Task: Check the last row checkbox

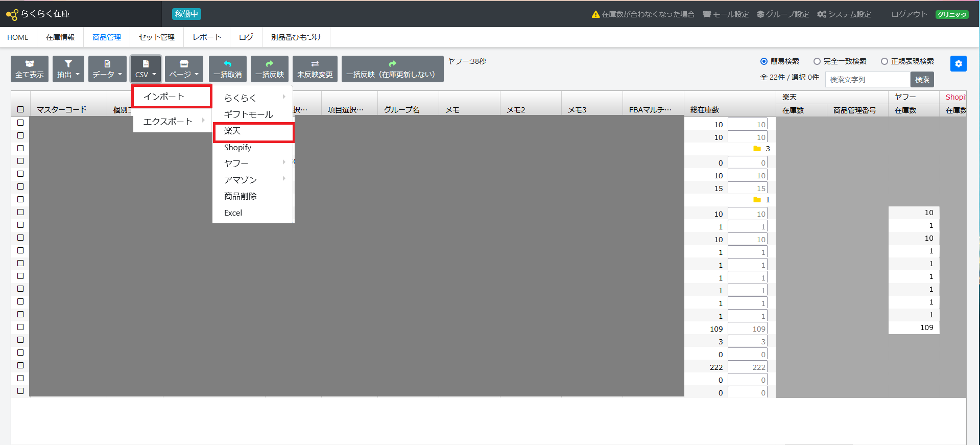Action: click(x=20, y=391)
